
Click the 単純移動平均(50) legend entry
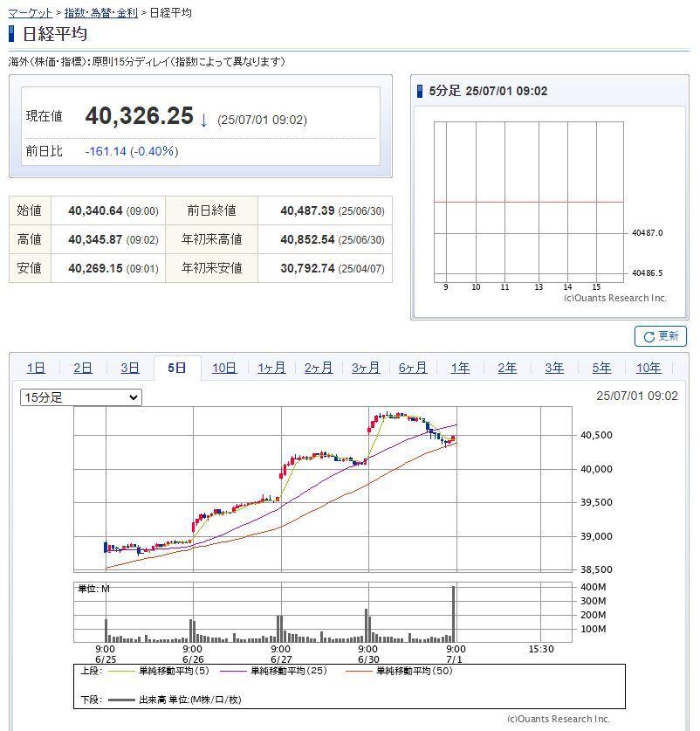tap(399, 671)
